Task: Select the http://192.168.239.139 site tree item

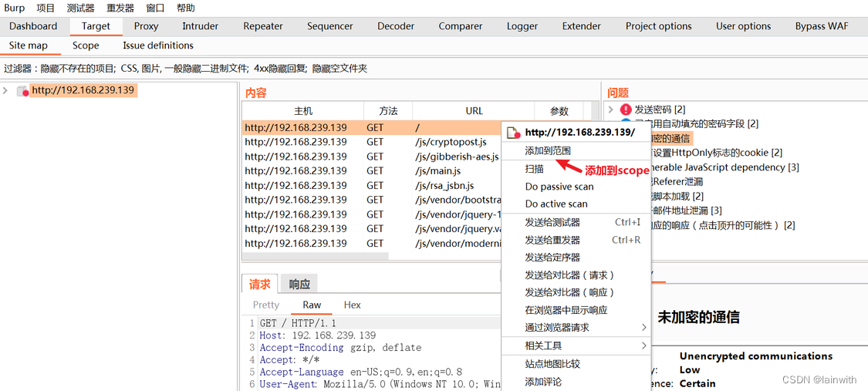Action: click(x=83, y=90)
